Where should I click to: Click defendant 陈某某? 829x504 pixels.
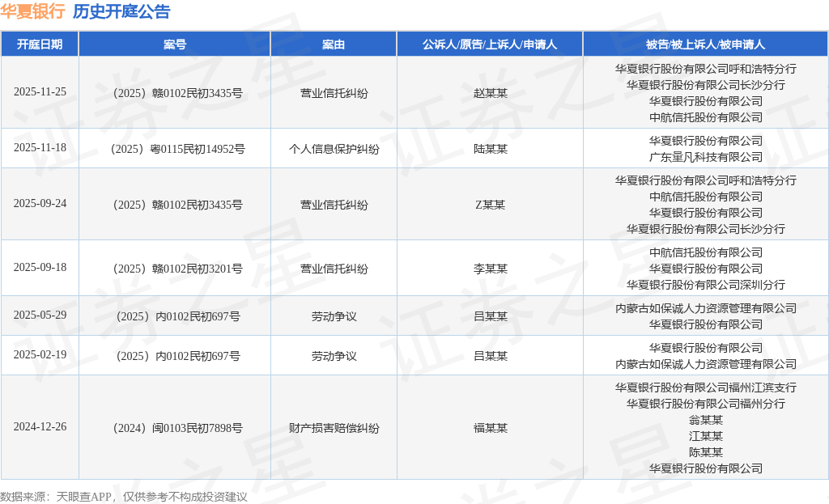(706, 452)
